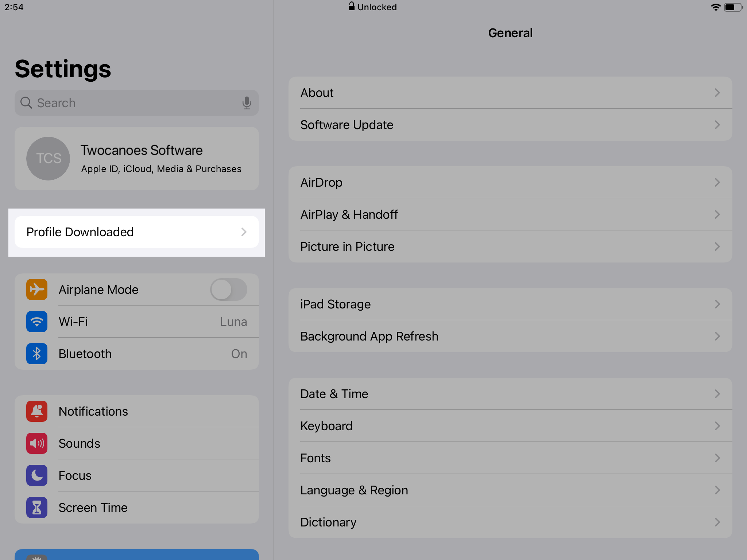Expand the Profile Downloaded row chevron
Screen dimensions: 747x560
(x=244, y=232)
